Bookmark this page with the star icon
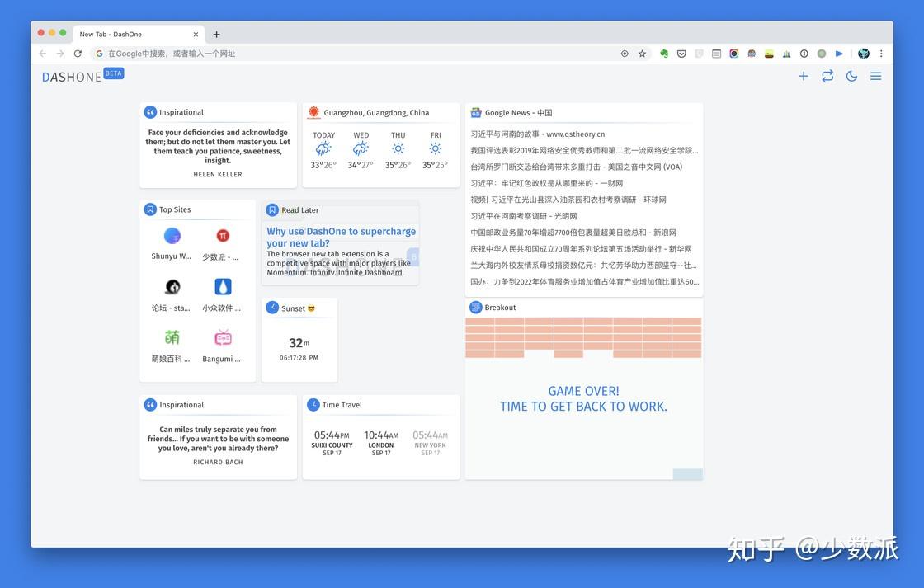Screen dimensions: 924x588 [643, 54]
